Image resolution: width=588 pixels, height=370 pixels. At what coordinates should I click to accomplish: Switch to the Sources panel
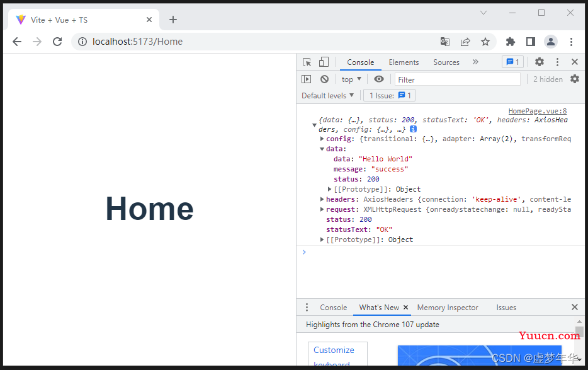click(446, 62)
